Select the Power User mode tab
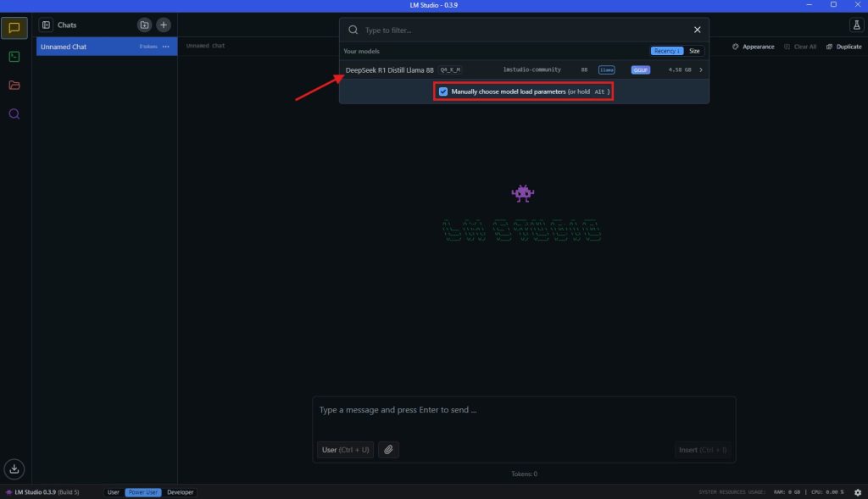868x499 pixels. [x=141, y=492]
